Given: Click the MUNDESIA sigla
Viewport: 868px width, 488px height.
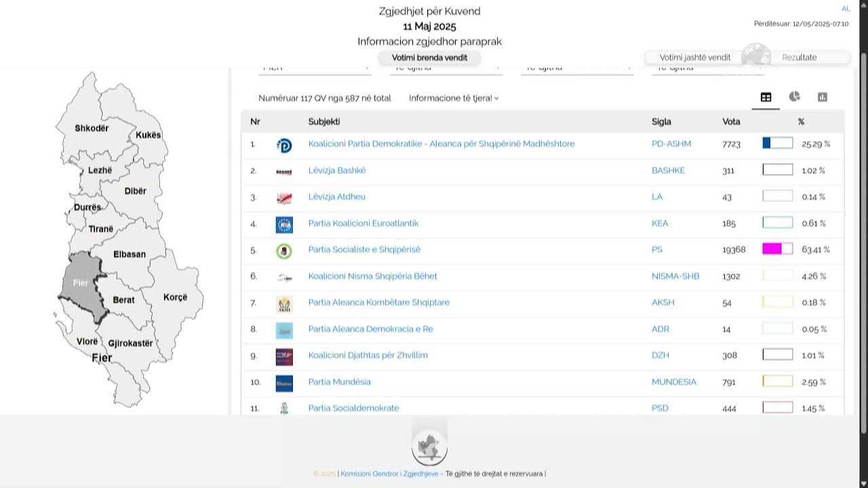Looking at the screenshot, I should pyautogui.click(x=674, y=382).
